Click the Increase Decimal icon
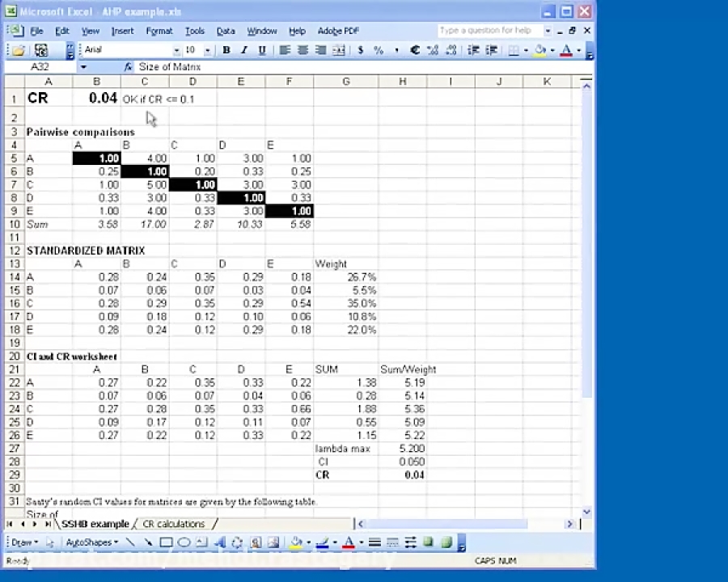Image resolution: width=728 pixels, height=582 pixels. coord(431,50)
